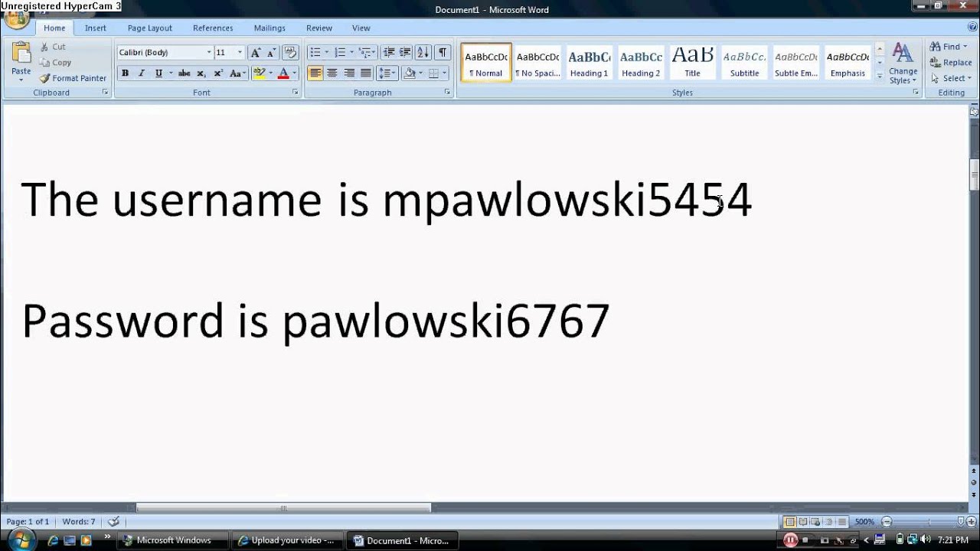Open the References tab
The height and width of the screenshot is (551, 980).
point(213,28)
